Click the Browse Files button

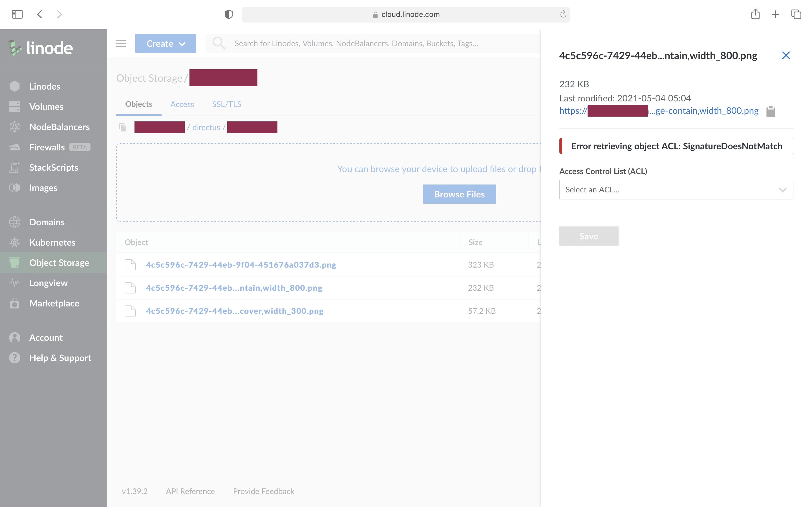pos(459,194)
